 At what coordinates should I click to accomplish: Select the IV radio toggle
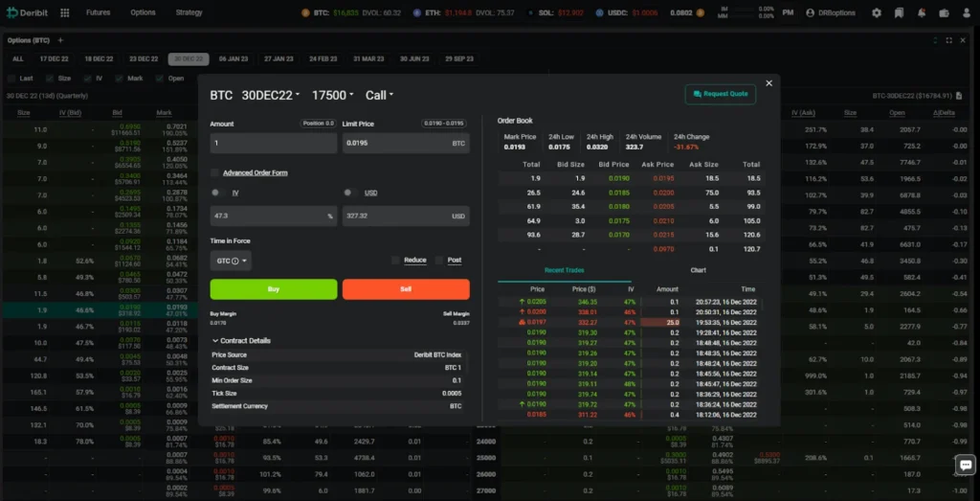[x=215, y=194]
